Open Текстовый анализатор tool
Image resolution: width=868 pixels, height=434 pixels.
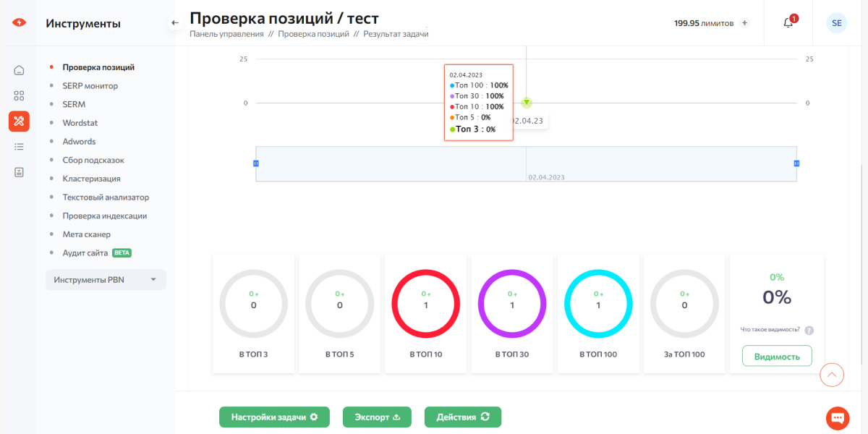point(106,197)
